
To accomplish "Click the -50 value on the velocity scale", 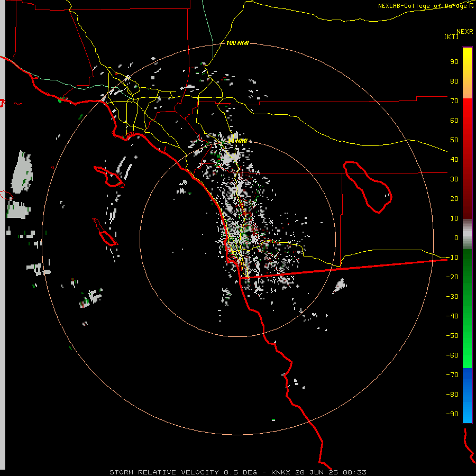I will point(452,336).
